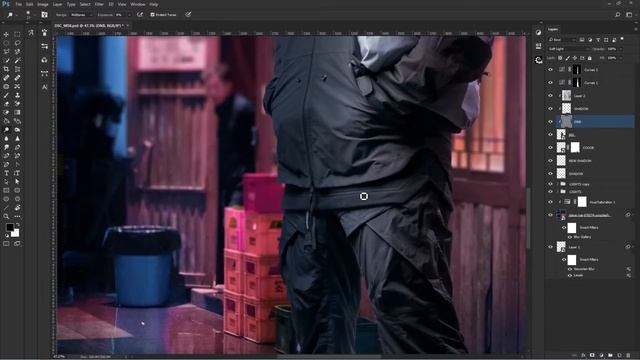Select the Blur Gallery smart filter entry
The height and width of the screenshot is (360, 640).
click(x=582, y=237)
